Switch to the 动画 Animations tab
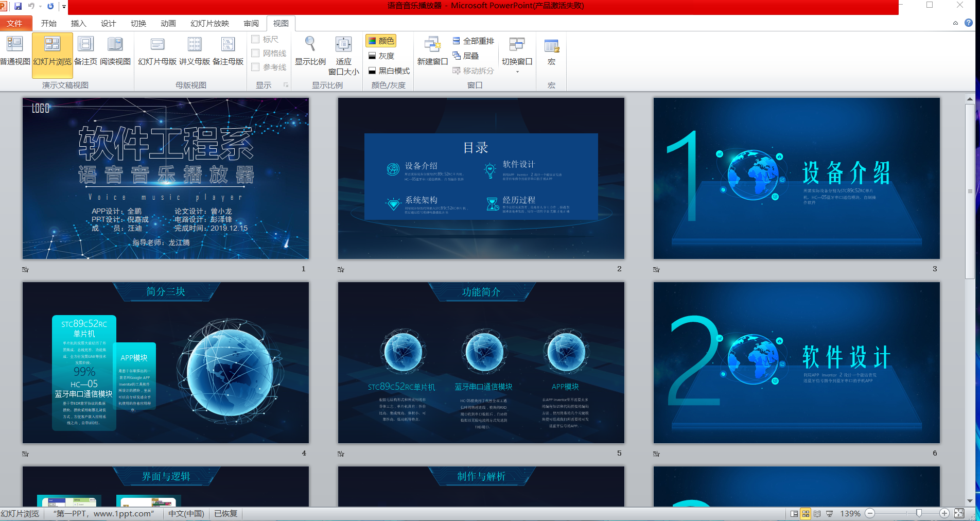The image size is (980, 521). pos(168,23)
